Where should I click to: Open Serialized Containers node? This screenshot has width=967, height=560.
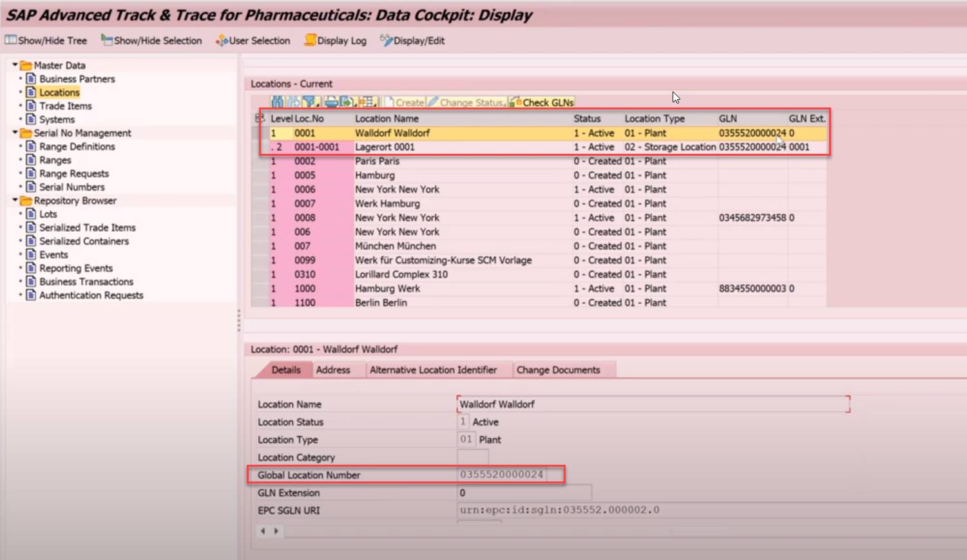tap(84, 241)
